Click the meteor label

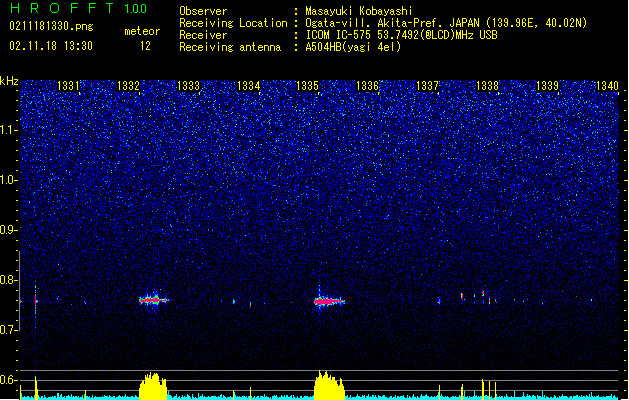(142, 31)
